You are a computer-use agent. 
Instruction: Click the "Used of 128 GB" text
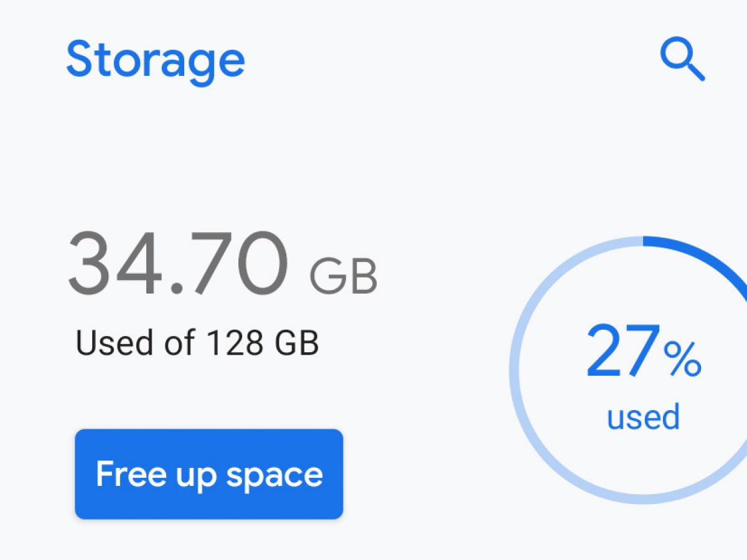(x=197, y=343)
